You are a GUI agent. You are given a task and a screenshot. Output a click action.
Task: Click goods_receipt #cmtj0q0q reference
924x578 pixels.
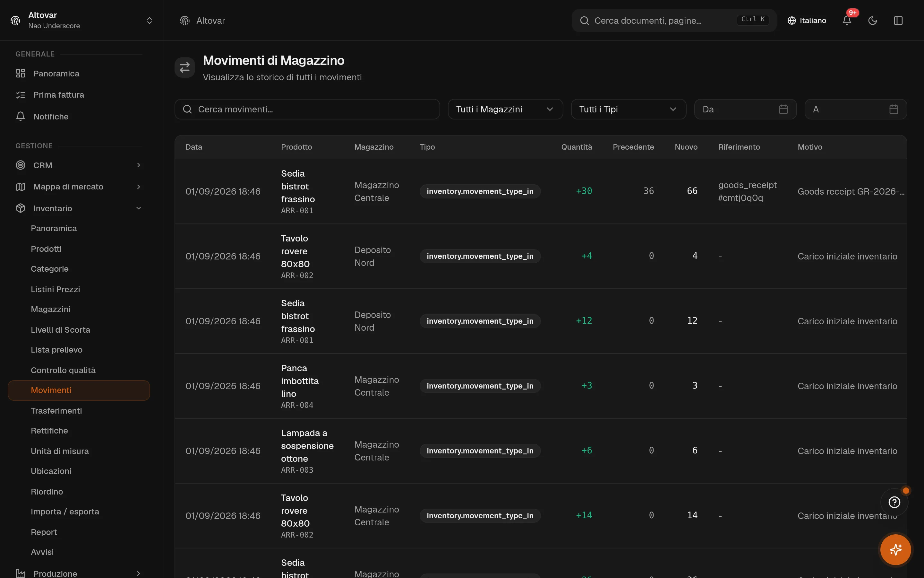747,191
